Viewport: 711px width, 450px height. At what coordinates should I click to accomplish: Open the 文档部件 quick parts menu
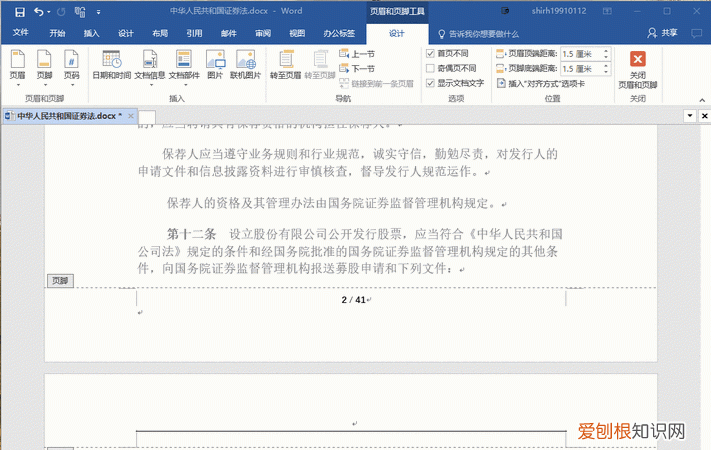pos(184,68)
